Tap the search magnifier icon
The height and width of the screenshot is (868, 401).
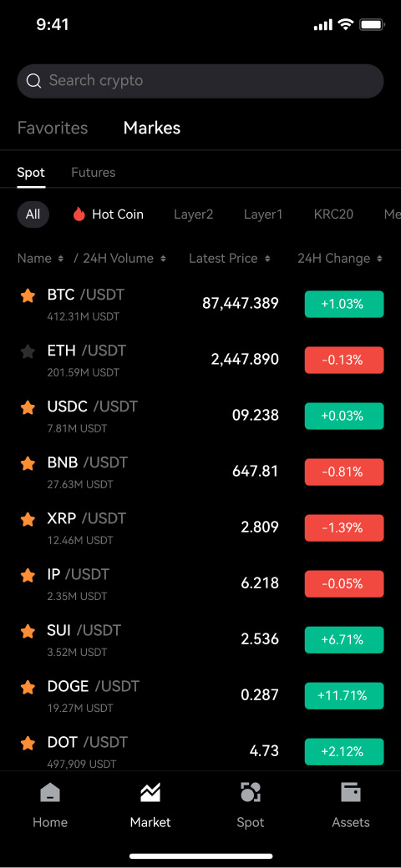click(33, 82)
